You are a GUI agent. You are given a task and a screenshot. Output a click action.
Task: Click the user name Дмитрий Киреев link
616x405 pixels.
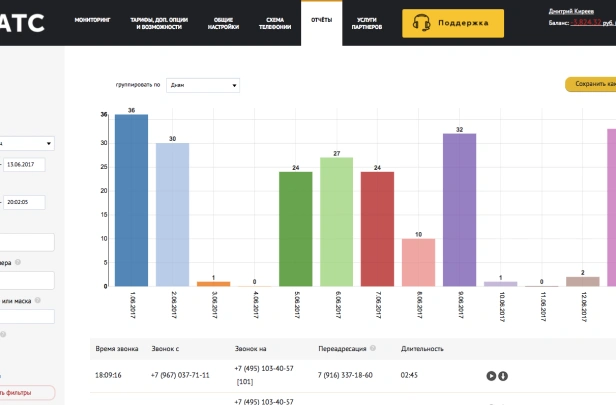click(571, 11)
